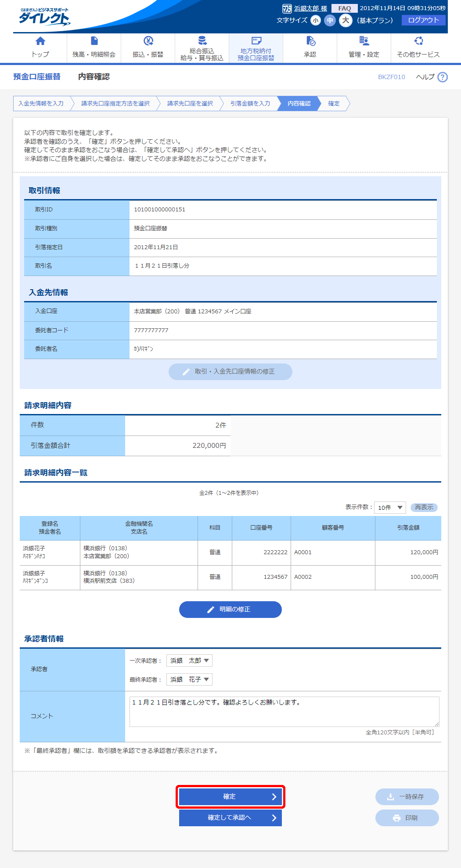Set text size to medium
The height and width of the screenshot is (868, 461).
pyautogui.click(x=330, y=20)
